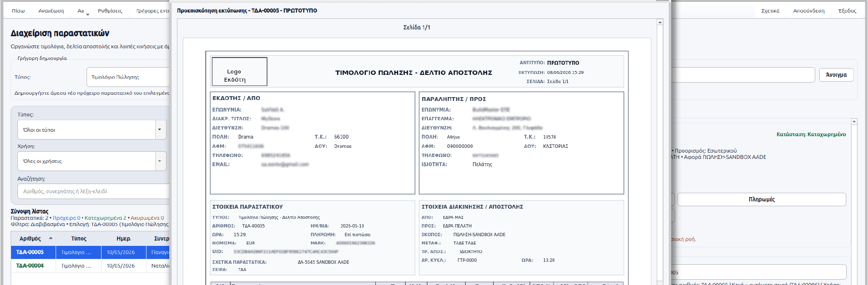868x285 pixels.
Task: Click the ΤΙΜΟΛΟΓΙΟ ΠΩΛΗΣΗΣ - ΔΕΛΤΙΟ ΑΠΟΣΤΟΛΗΣ heading
Action: click(x=414, y=72)
